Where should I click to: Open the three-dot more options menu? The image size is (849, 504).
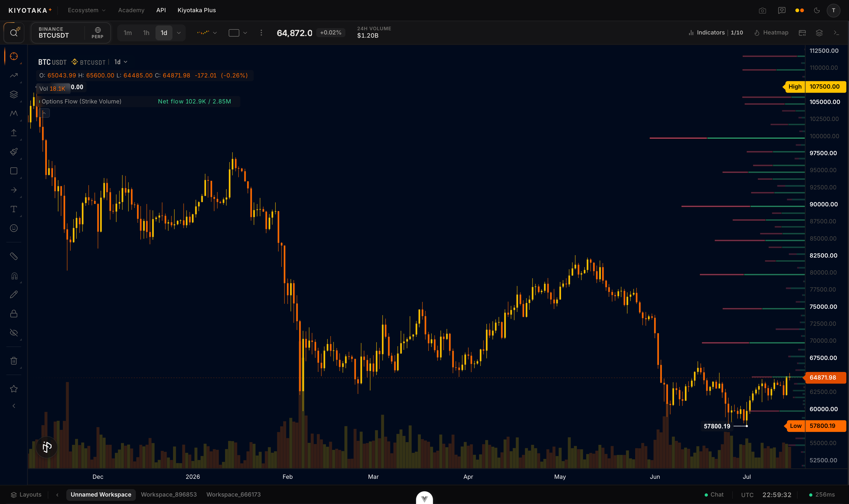261,33
